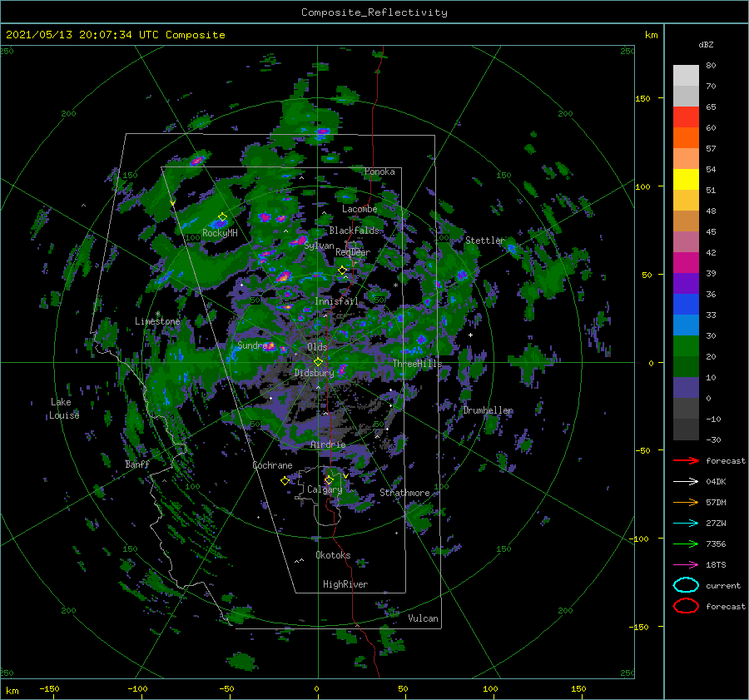
Task: Click the yellow radar marker at Didsbury
Action: point(318,362)
